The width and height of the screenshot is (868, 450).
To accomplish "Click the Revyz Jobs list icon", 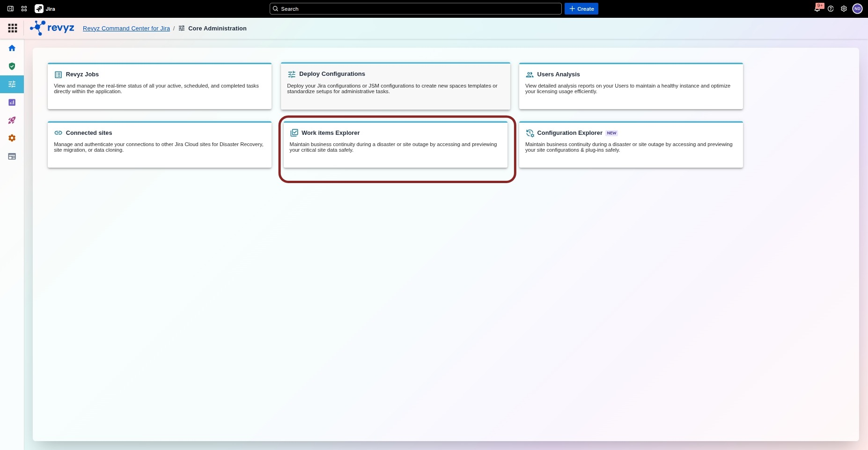I will (x=58, y=74).
